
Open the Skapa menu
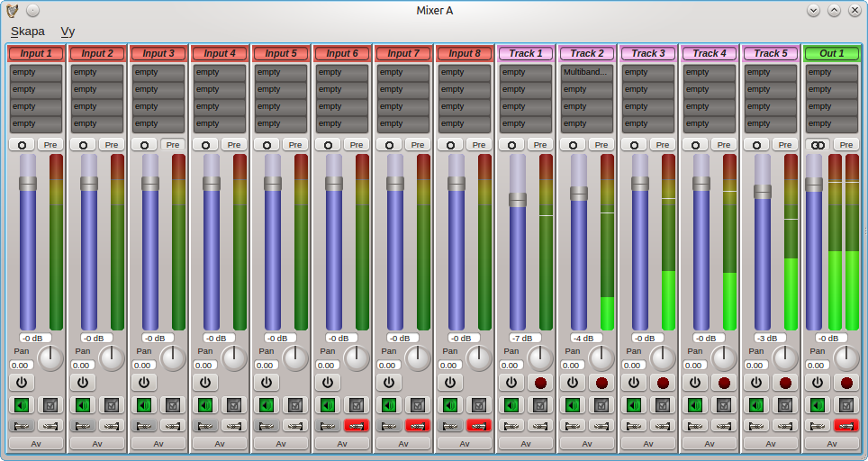pyautogui.click(x=27, y=31)
